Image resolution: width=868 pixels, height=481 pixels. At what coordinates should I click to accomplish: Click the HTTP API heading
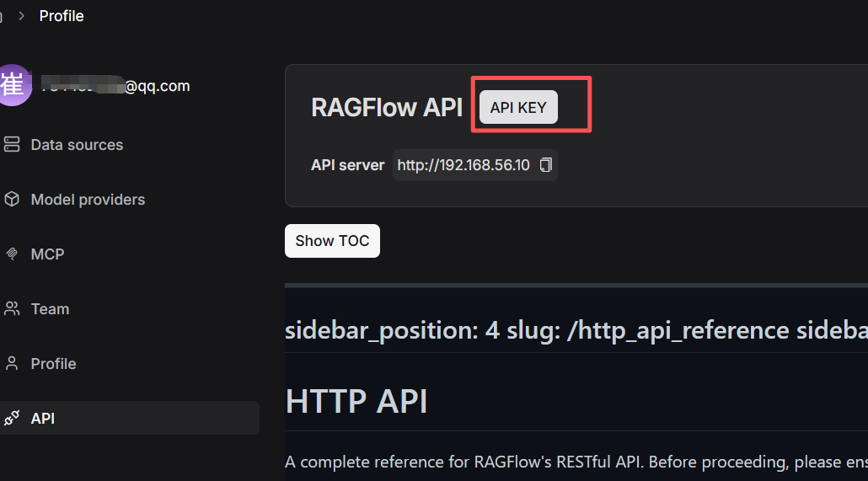(x=356, y=401)
